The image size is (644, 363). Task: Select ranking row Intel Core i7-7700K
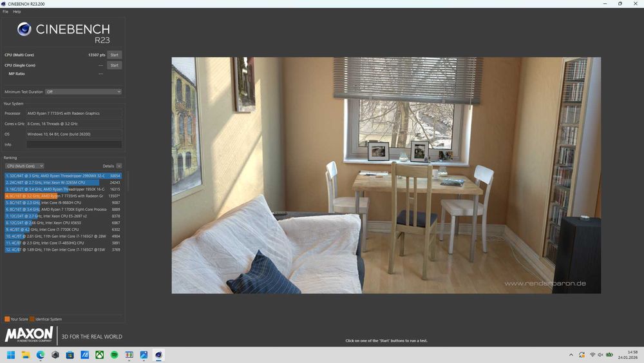63,230
